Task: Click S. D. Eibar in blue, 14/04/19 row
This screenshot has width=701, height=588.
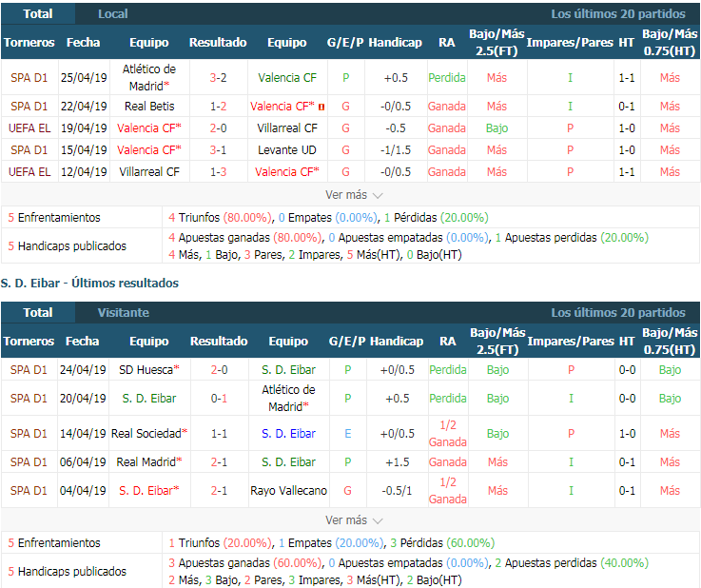Action: pyautogui.click(x=288, y=433)
